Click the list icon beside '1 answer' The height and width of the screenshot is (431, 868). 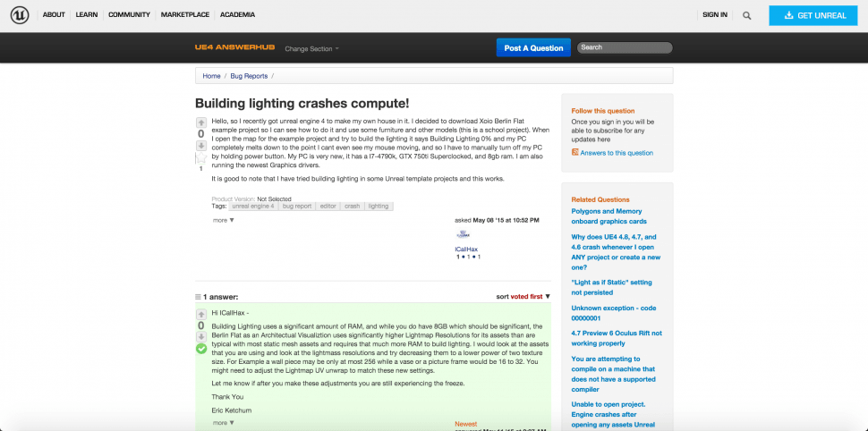click(x=198, y=297)
